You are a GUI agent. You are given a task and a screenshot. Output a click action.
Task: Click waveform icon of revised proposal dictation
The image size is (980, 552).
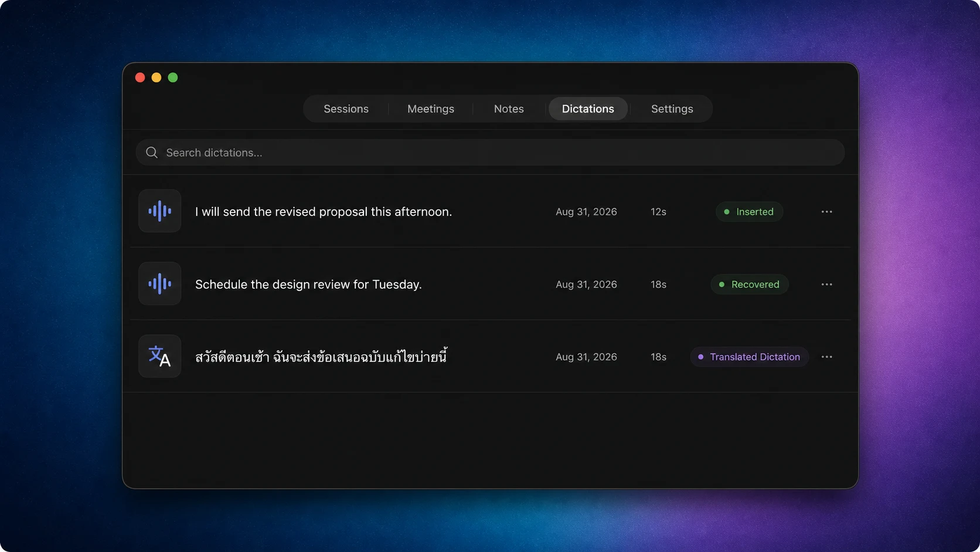click(x=159, y=211)
